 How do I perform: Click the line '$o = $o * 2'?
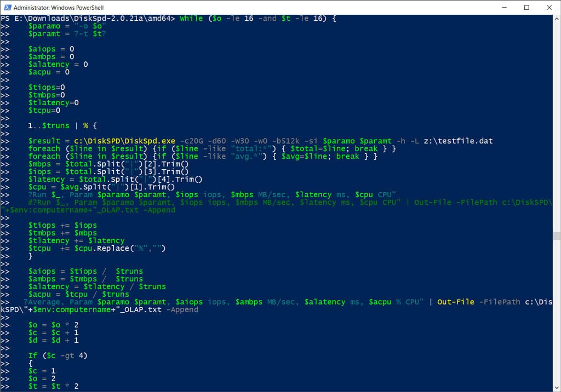click(53, 325)
